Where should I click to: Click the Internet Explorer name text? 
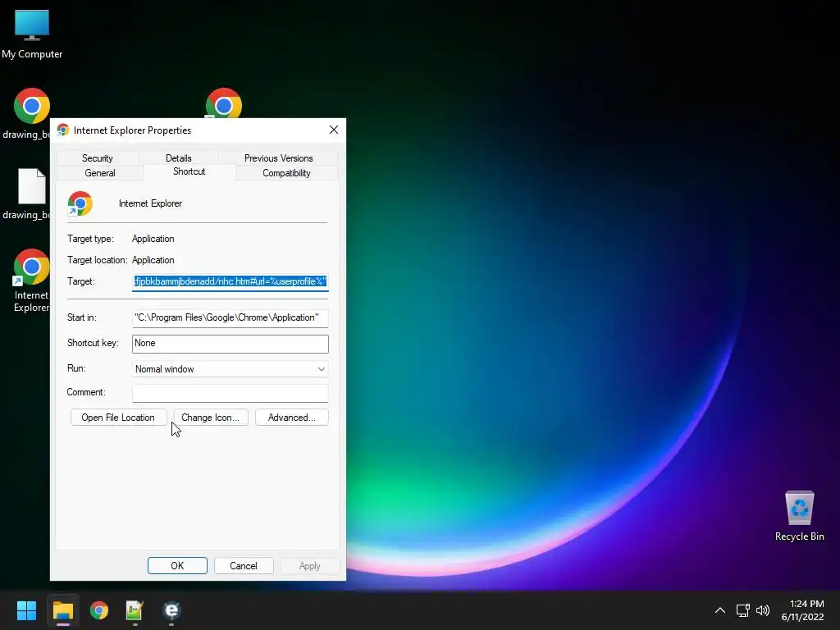(x=151, y=203)
